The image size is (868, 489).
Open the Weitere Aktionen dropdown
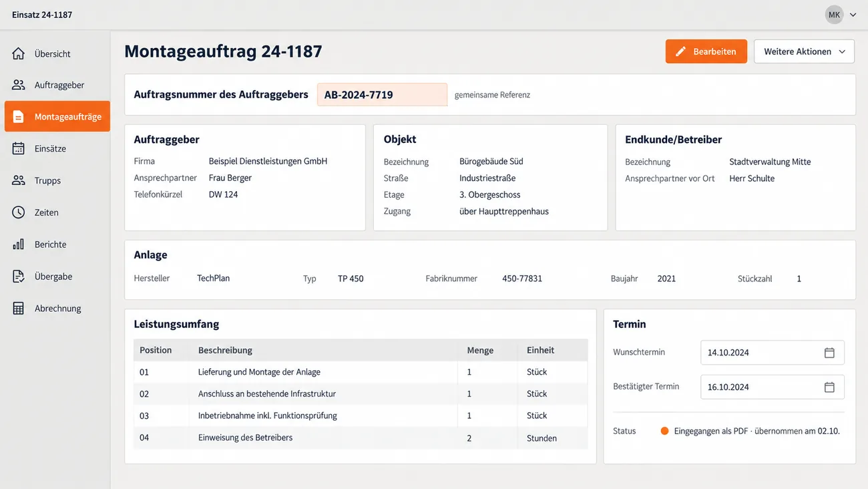804,51
